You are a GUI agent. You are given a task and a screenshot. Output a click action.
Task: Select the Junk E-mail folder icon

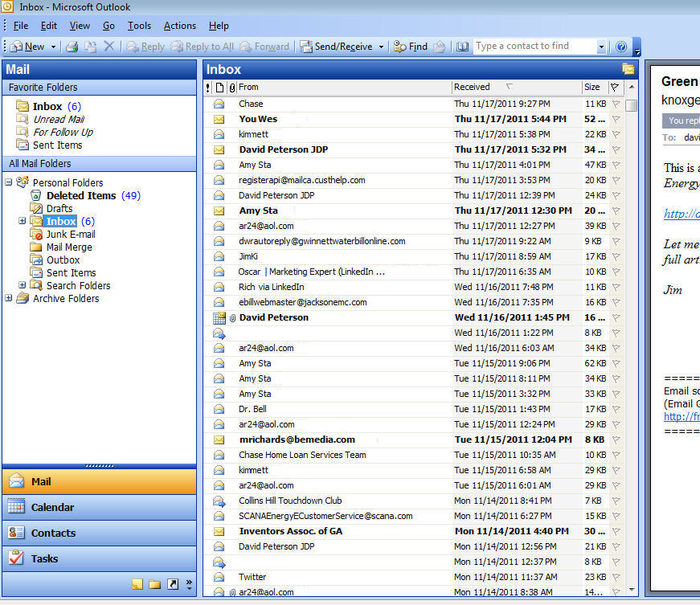pos(37,234)
